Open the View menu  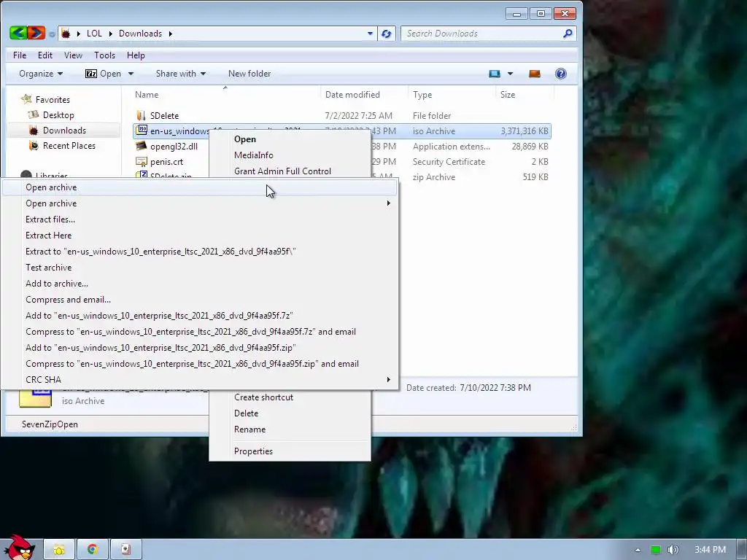click(x=74, y=55)
